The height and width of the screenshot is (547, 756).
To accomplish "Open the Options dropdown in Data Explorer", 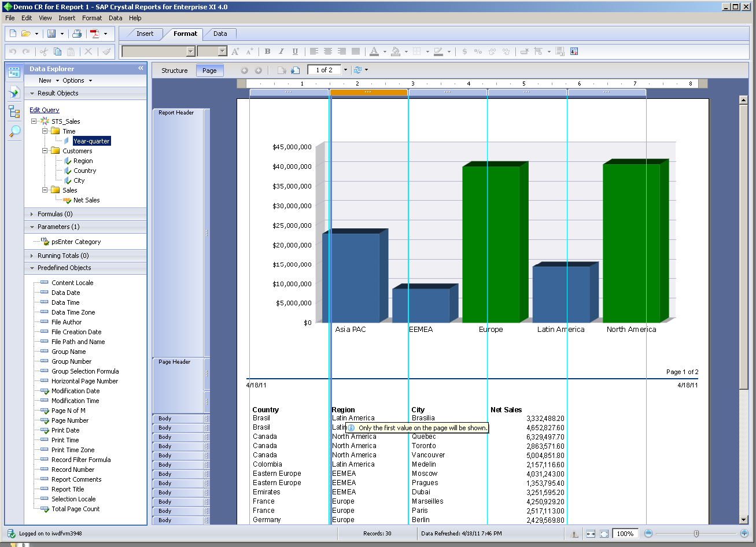I will pos(78,80).
